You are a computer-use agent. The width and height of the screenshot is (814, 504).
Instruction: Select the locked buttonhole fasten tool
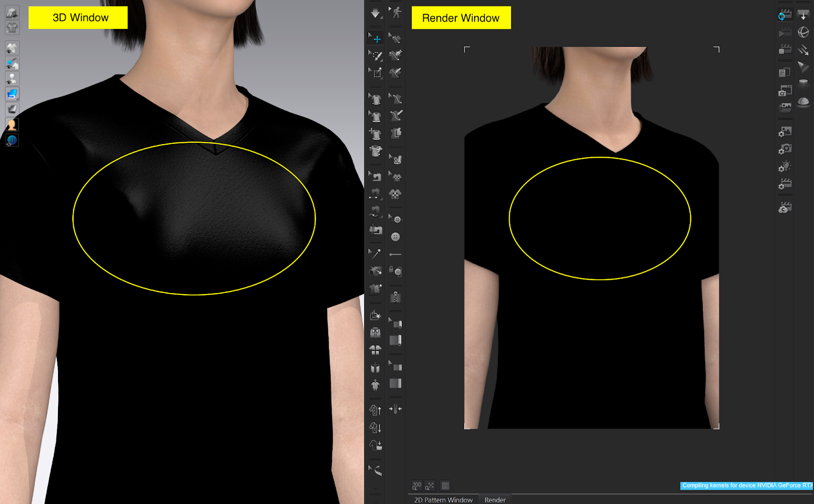[x=395, y=271]
